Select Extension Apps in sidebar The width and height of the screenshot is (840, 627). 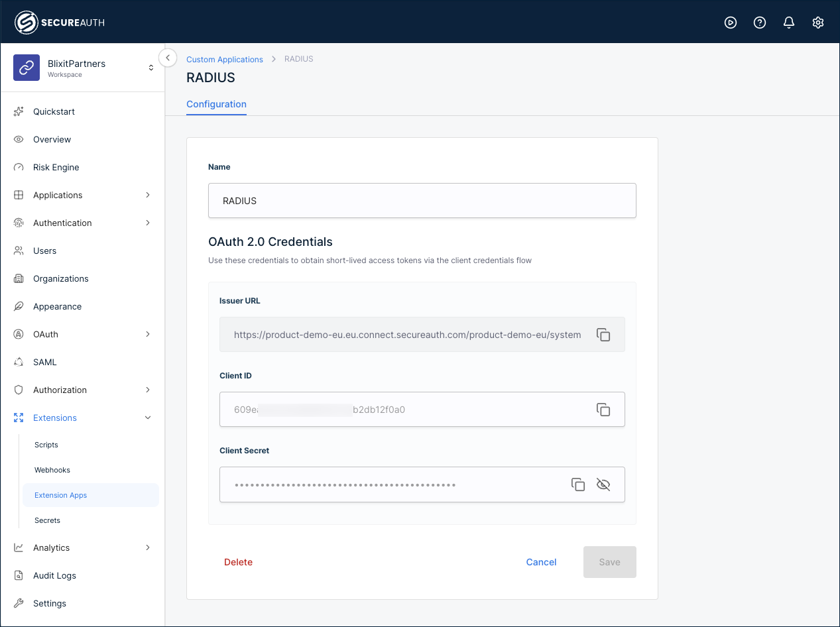[x=91, y=495]
